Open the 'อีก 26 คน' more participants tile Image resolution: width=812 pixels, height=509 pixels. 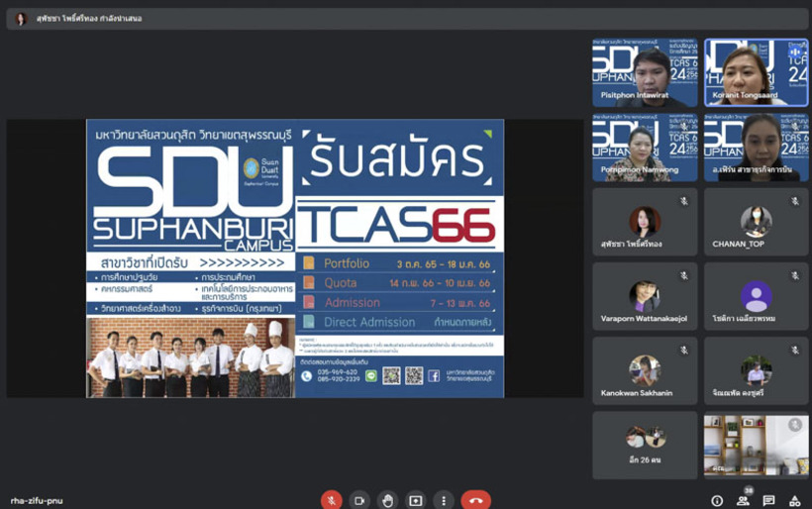pos(645,446)
